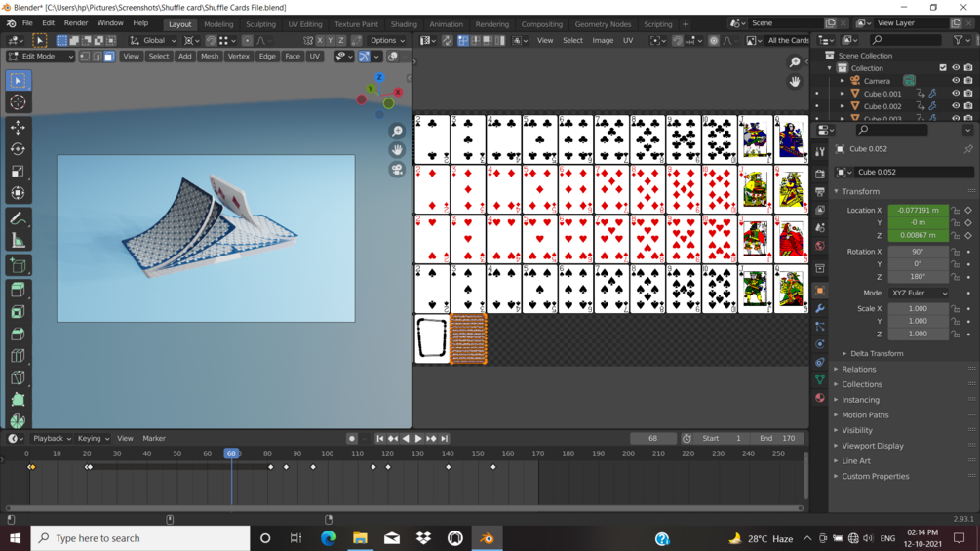
Task: Select the Add Cube tool
Action: [18, 265]
